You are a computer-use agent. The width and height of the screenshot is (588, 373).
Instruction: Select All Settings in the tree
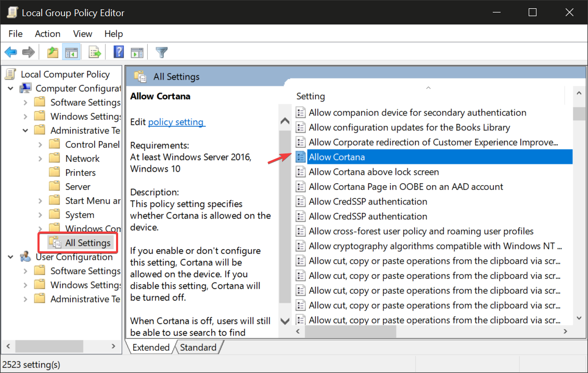(88, 242)
